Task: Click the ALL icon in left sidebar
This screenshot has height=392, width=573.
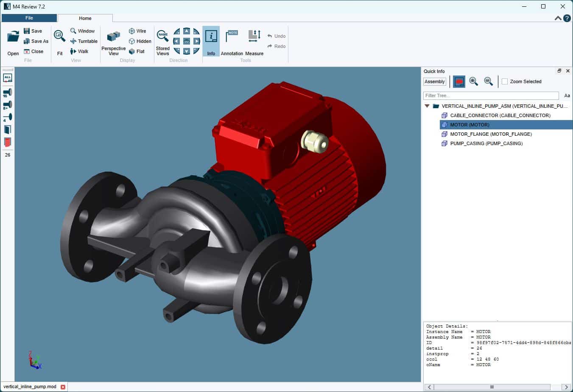Action: [7, 78]
